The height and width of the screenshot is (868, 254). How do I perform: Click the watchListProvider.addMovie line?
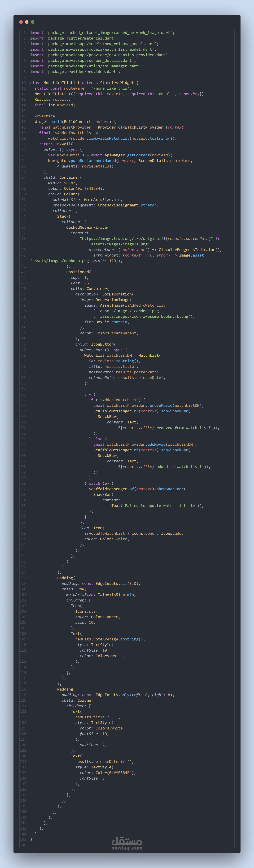[x=145, y=444]
